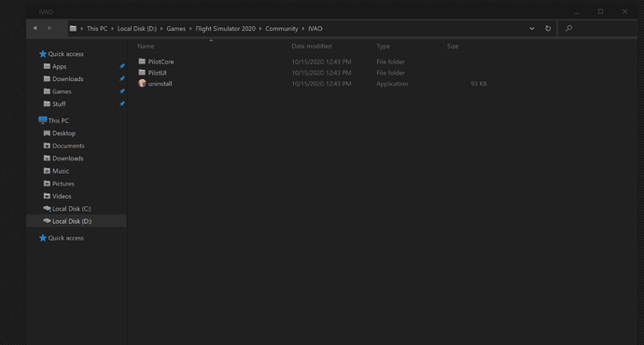Screen dimensions: 644x345
Task: Select the PilotCore folder name
Action: click(161, 62)
